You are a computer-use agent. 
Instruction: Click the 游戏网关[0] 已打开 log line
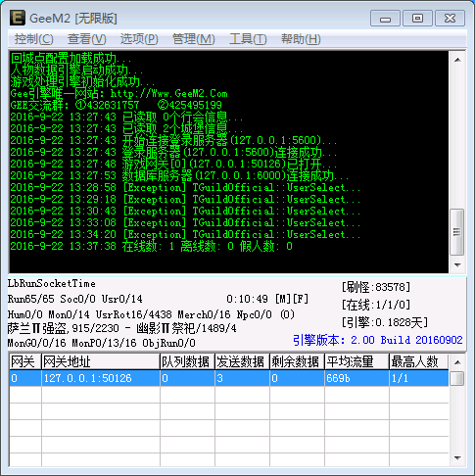point(173,164)
